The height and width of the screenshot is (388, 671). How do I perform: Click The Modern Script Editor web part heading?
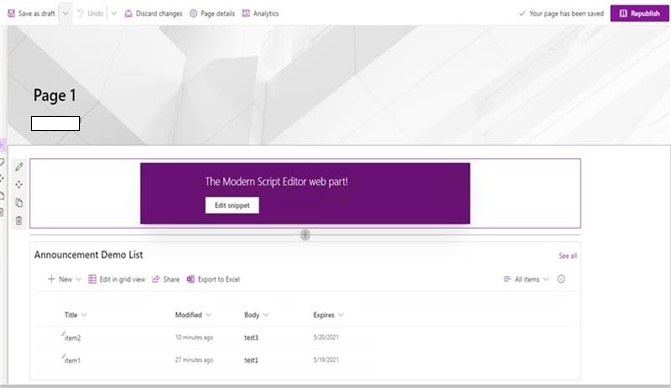pyautogui.click(x=276, y=182)
